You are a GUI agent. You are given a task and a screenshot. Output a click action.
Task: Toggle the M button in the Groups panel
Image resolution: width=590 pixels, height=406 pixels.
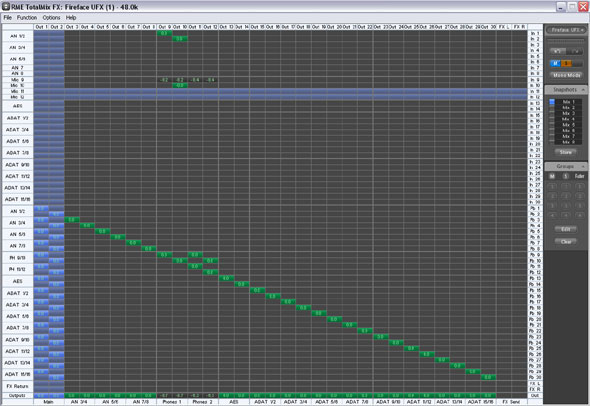[x=552, y=176]
